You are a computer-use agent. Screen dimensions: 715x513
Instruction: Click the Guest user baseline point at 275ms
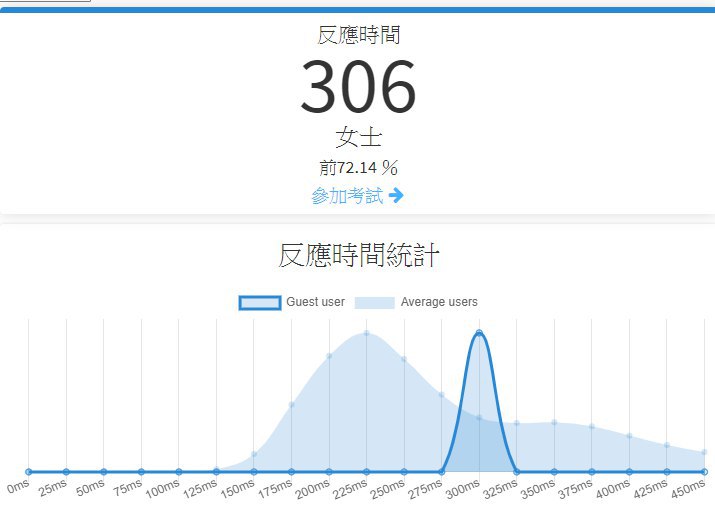click(442, 471)
